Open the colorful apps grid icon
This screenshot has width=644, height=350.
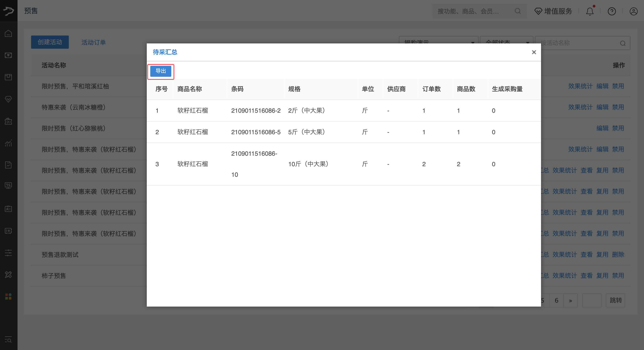point(9,297)
